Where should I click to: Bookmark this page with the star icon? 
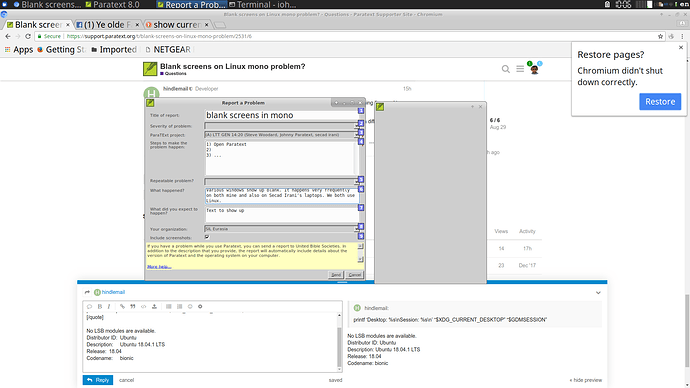point(660,37)
